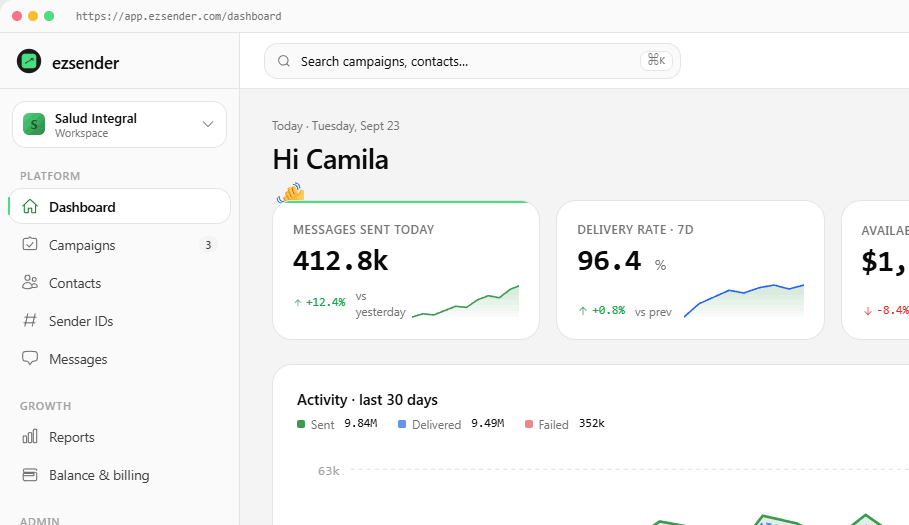Click the waving hand emoji

[x=290, y=192]
